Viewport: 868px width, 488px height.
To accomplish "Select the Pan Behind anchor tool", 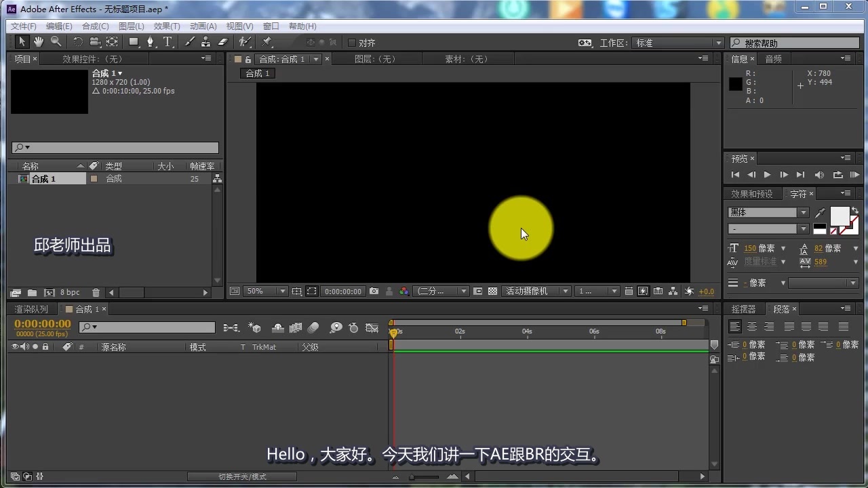I will pyautogui.click(x=112, y=42).
